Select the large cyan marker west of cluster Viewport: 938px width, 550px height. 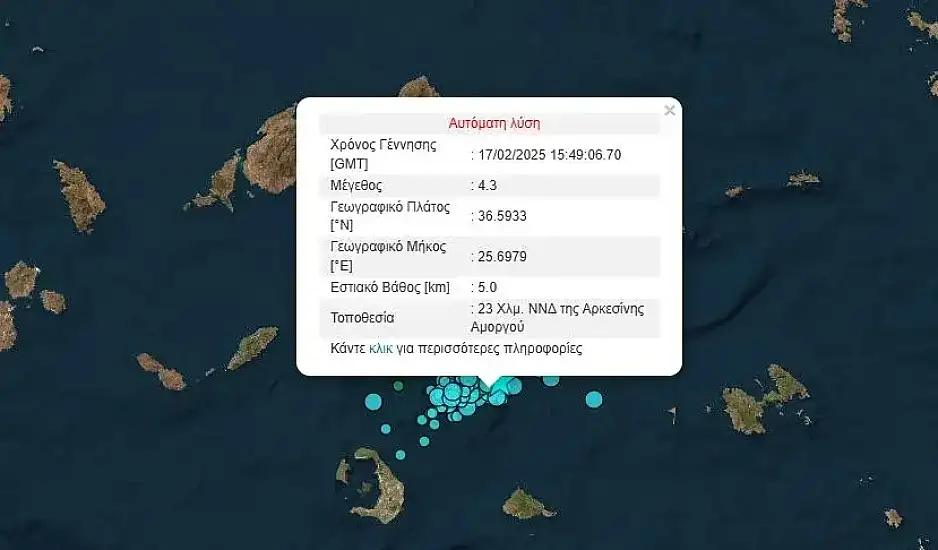[x=373, y=402]
